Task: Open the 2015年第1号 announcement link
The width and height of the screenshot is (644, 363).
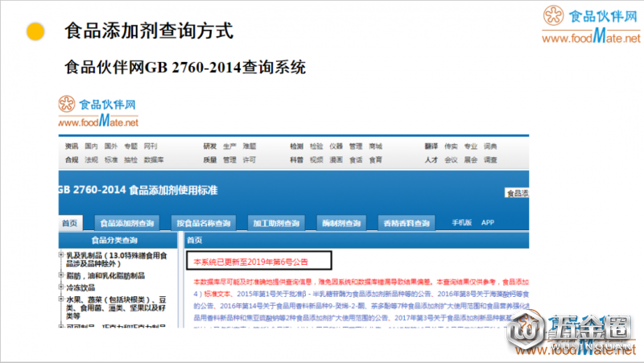Action: click(334, 294)
